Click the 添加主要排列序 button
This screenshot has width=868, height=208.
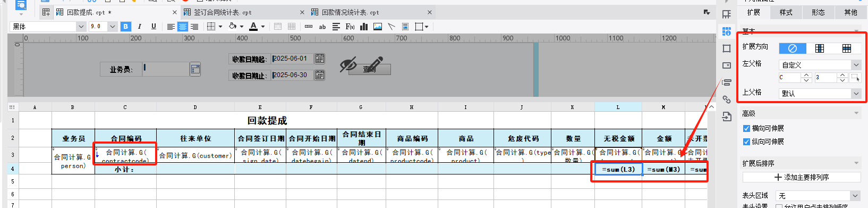(x=802, y=177)
